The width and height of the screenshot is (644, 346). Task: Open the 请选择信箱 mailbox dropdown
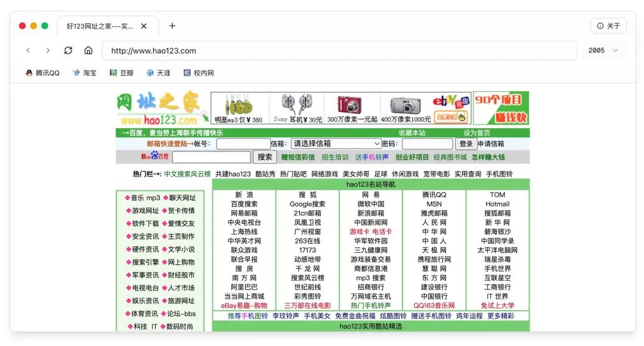pos(336,143)
